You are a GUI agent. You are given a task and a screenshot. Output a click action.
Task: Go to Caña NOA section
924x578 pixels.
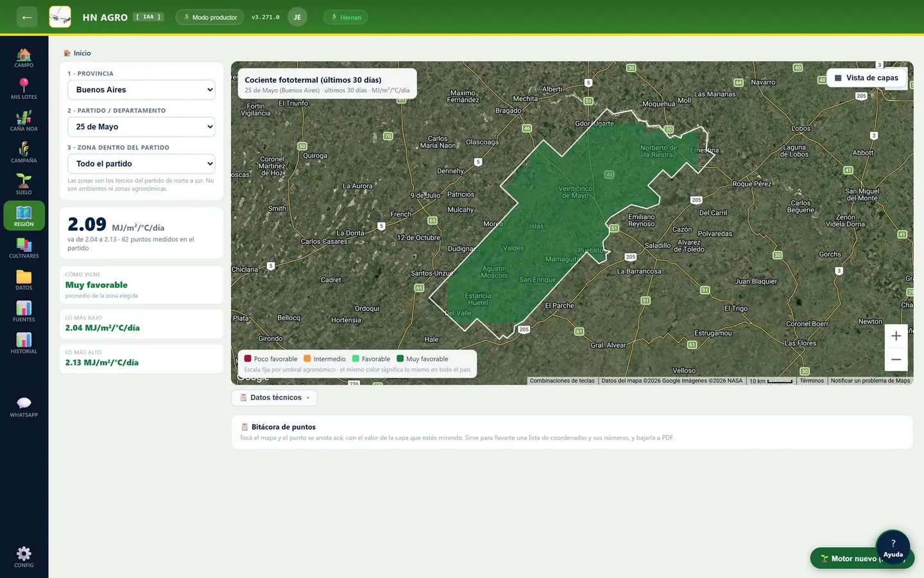click(x=24, y=121)
